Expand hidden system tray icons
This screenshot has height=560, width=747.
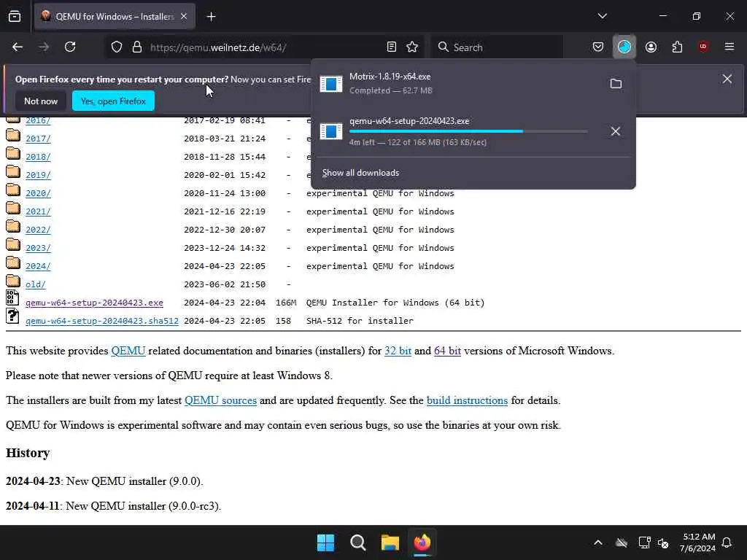(598, 542)
